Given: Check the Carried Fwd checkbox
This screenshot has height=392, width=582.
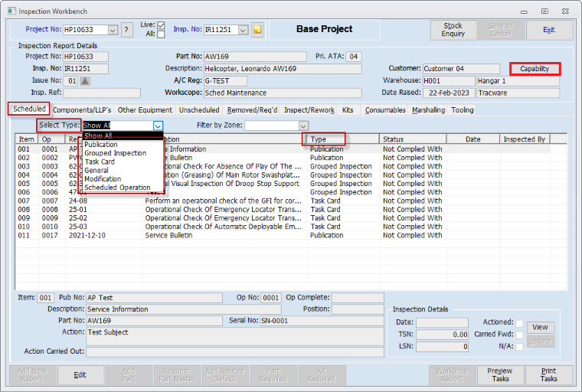Looking at the screenshot, I should (x=520, y=335).
